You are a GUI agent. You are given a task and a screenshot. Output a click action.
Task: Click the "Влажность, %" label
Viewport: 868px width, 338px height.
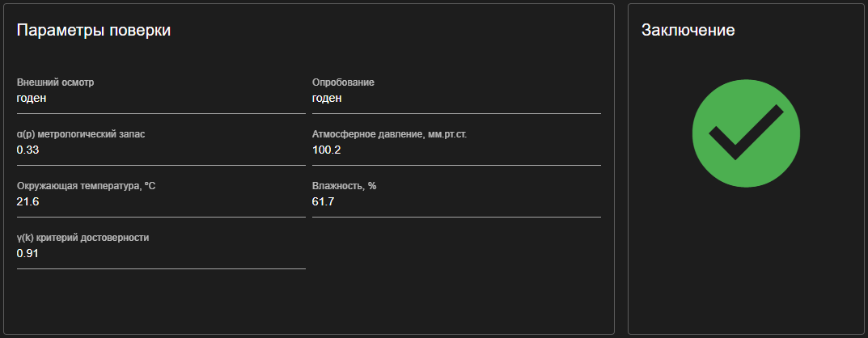[344, 186]
